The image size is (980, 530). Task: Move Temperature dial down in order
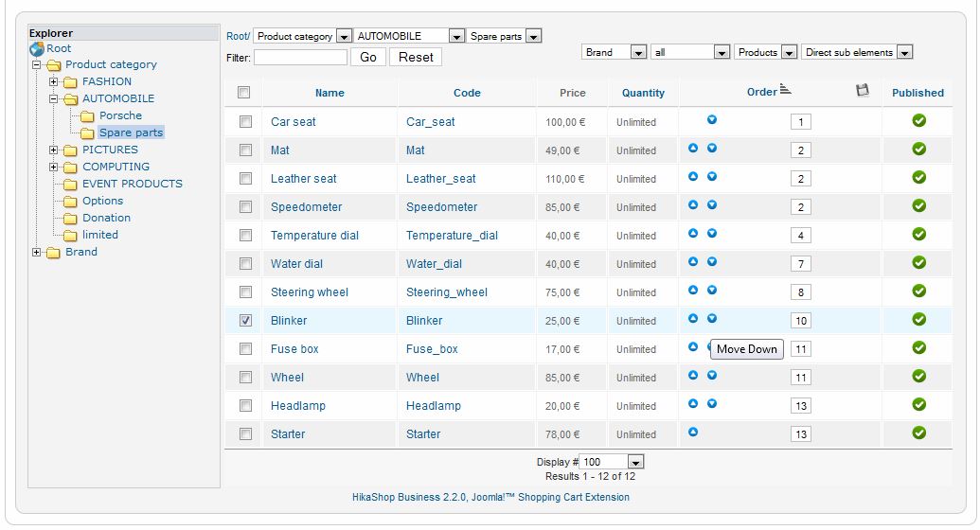pyautogui.click(x=712, y=233)
